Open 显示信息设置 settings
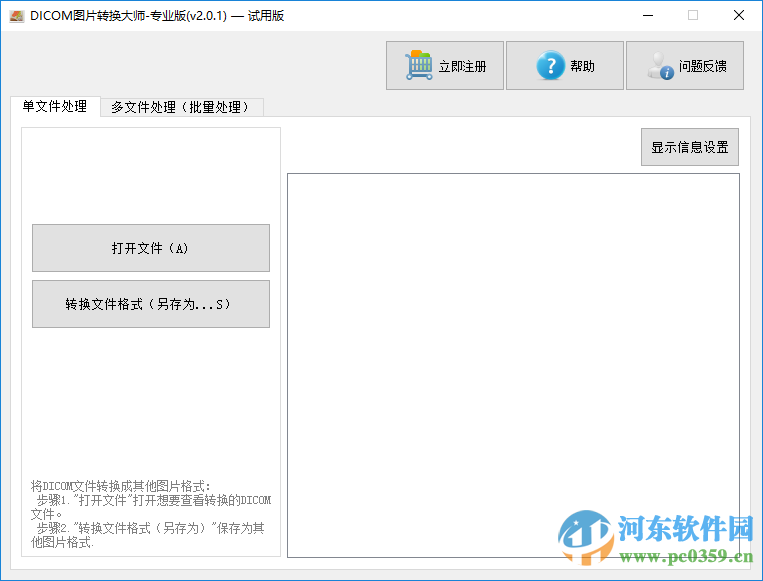 coord(690,147)
